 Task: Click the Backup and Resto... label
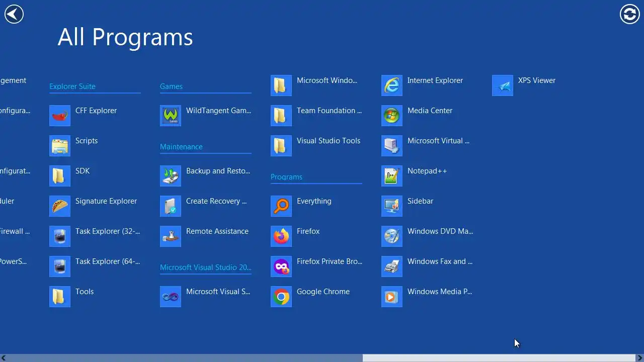218,171
